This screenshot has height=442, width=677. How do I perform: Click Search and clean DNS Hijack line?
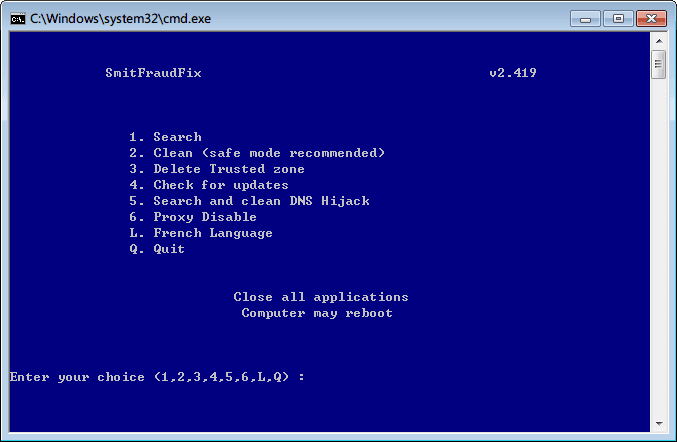[249, 201]
